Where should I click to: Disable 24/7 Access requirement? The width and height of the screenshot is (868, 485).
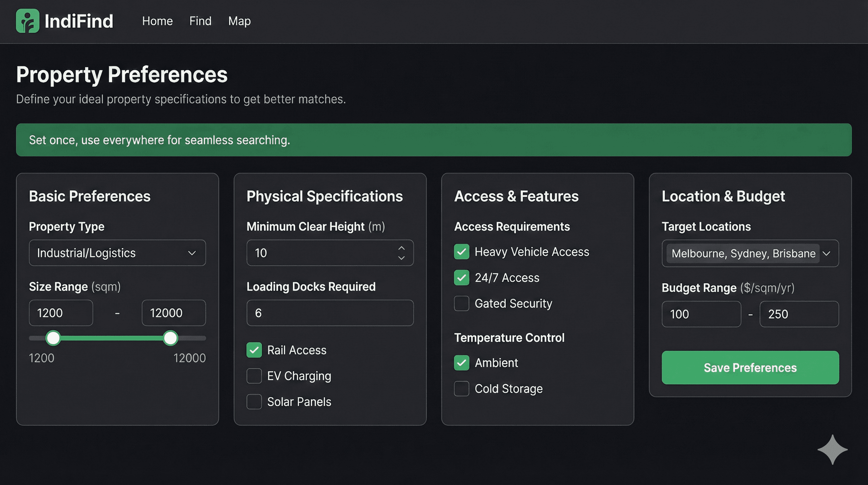click(x=461, y=278)
